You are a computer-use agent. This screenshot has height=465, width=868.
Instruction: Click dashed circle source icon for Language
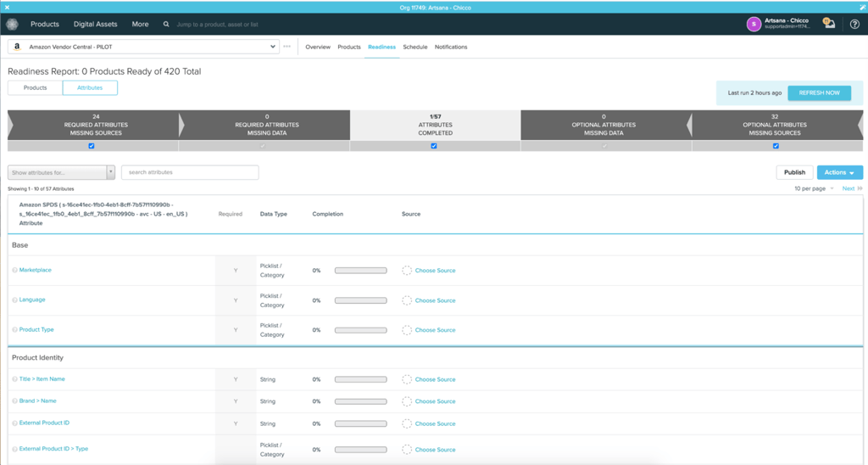407,300
